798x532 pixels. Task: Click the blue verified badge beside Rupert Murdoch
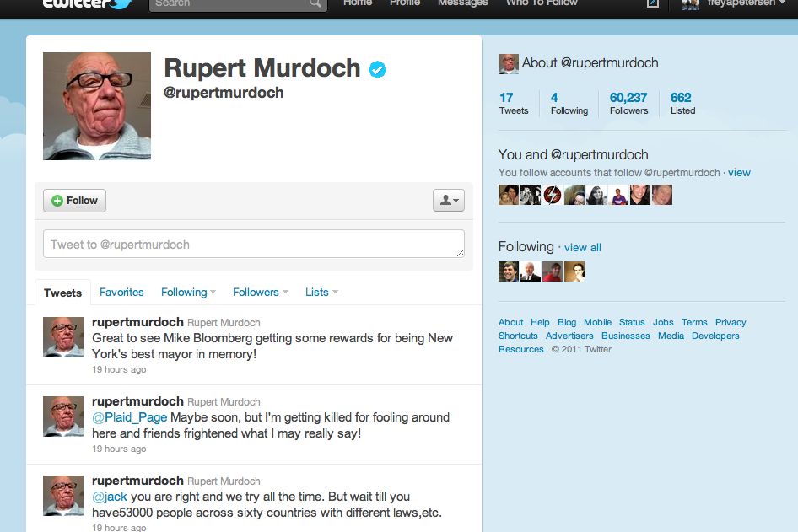tap(377, 70)
